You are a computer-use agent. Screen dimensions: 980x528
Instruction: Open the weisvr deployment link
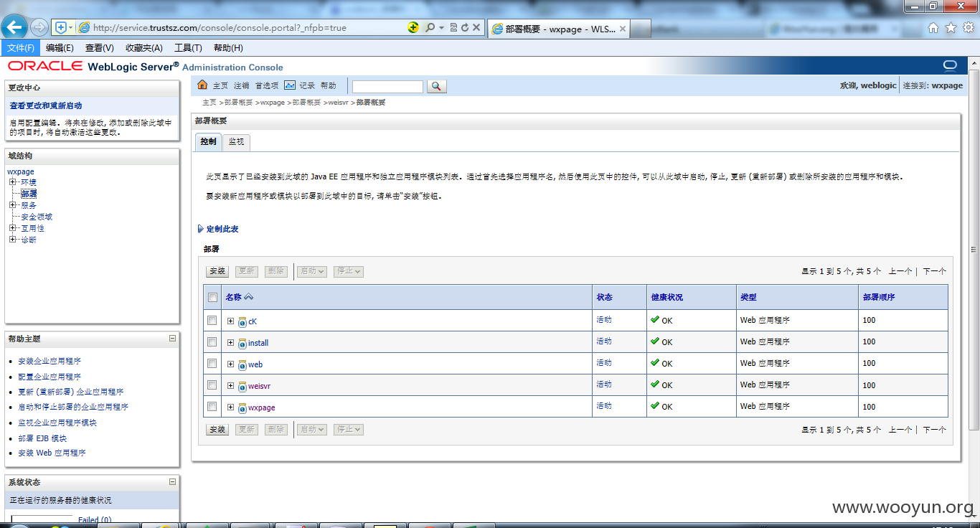pos(259,386)
